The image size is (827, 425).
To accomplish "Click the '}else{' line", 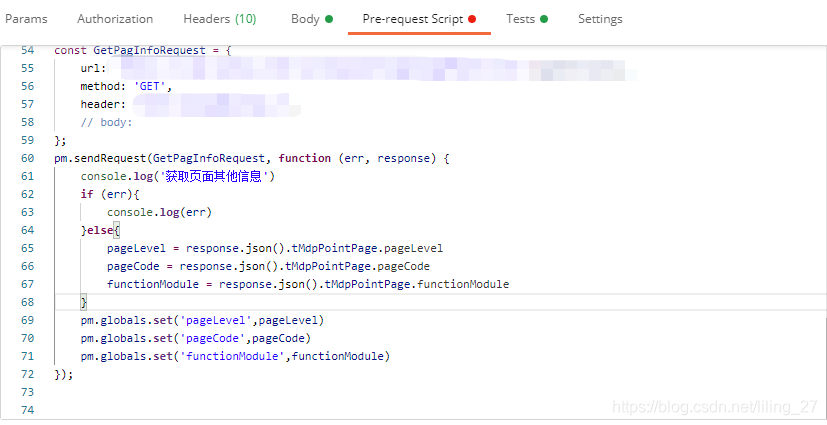I will pyautogui.click(x=100, y=230).
